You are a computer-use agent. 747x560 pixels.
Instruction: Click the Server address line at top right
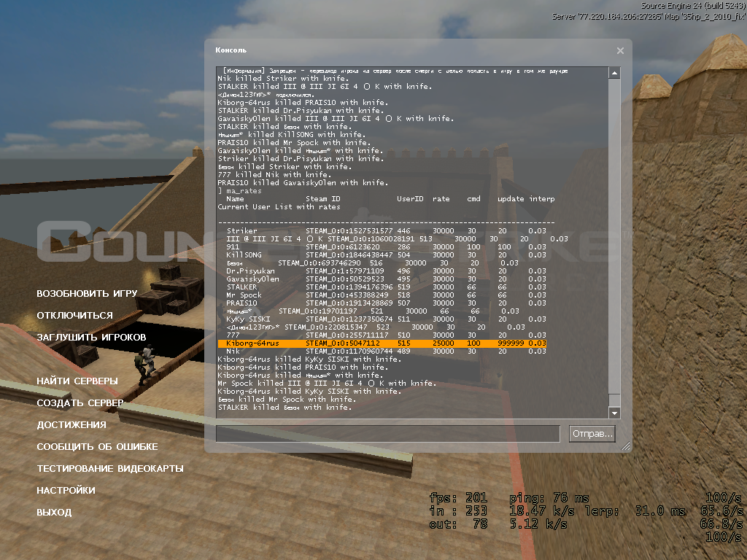[649, 16]
